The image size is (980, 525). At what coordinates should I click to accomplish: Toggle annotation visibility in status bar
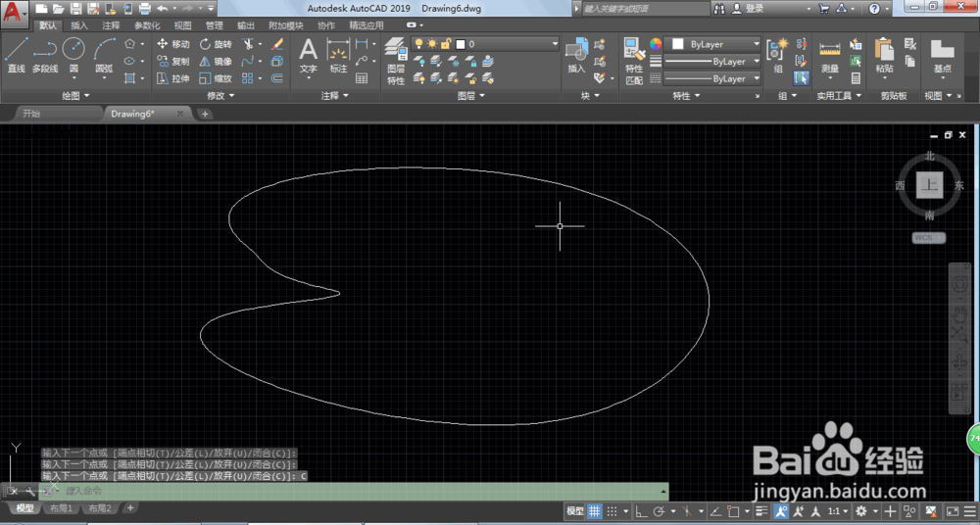click(x=781, y=511)
